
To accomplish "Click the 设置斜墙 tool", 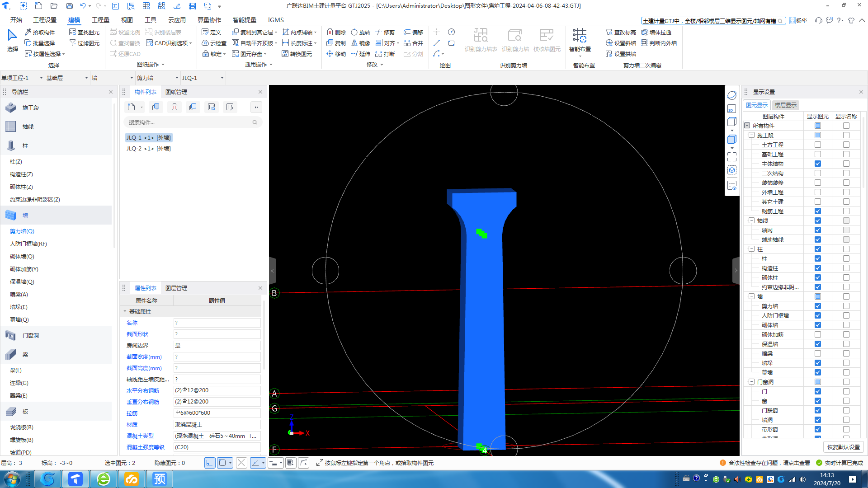I will (621, 43).
